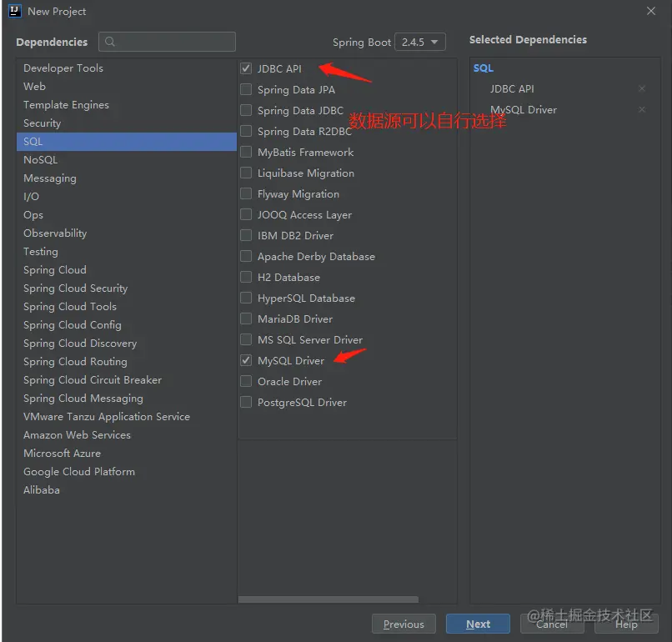
Task: Select Developer Tools category
Action: 127,68
